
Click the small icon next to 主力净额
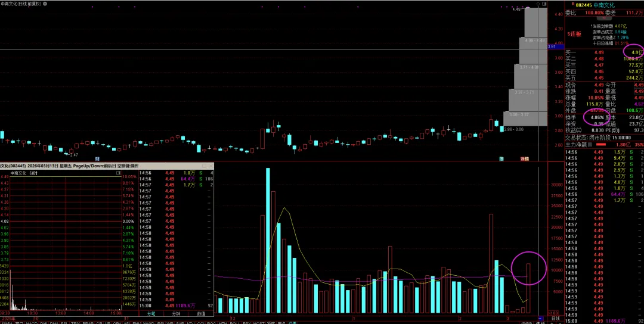click(590, 144)
